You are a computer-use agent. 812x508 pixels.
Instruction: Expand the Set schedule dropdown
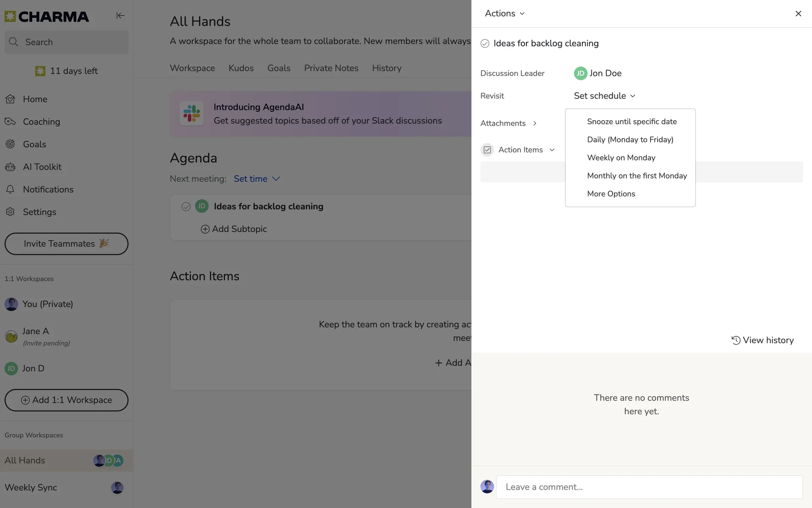(x=604, y=96)
